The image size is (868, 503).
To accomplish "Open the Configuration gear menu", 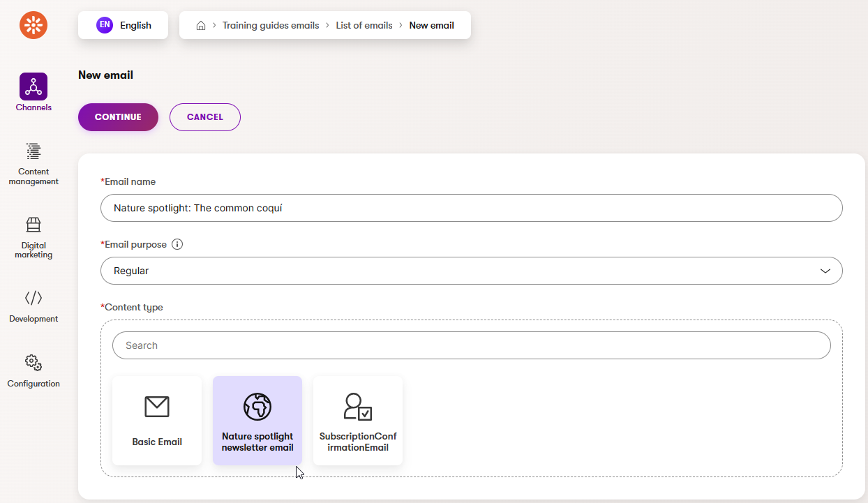I will 33,370.
